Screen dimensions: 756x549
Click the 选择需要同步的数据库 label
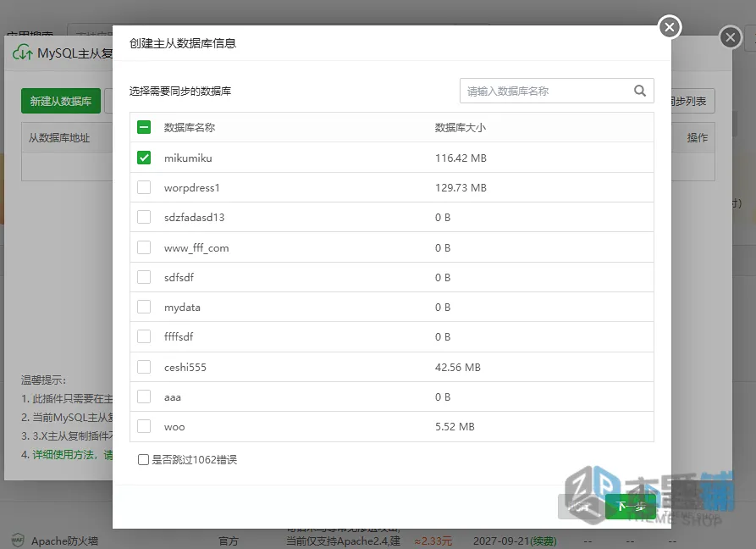click(x=180, y=91)
